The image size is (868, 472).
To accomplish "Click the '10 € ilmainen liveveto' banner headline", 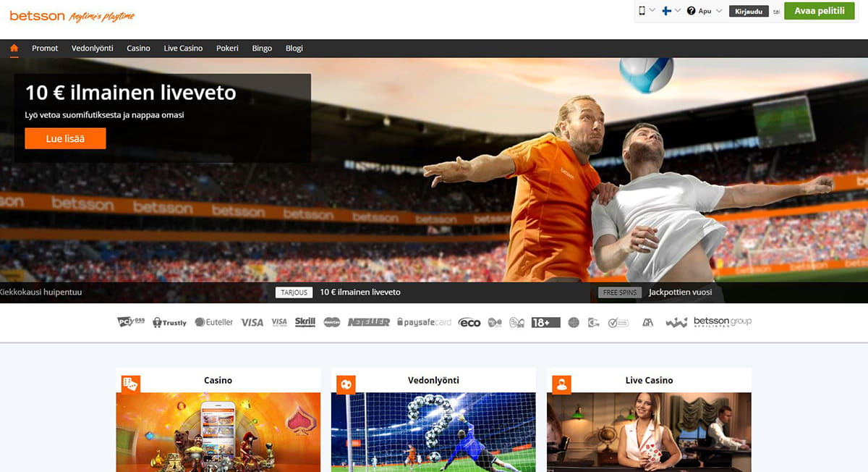I will coord(130,93).
